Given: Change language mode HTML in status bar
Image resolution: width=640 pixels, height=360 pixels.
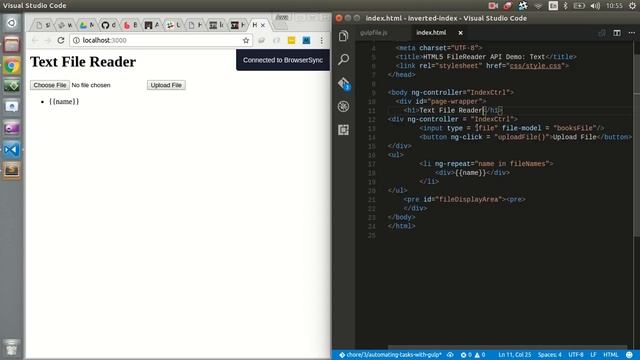Looking at the screenshot, I should tap(611, 355).
